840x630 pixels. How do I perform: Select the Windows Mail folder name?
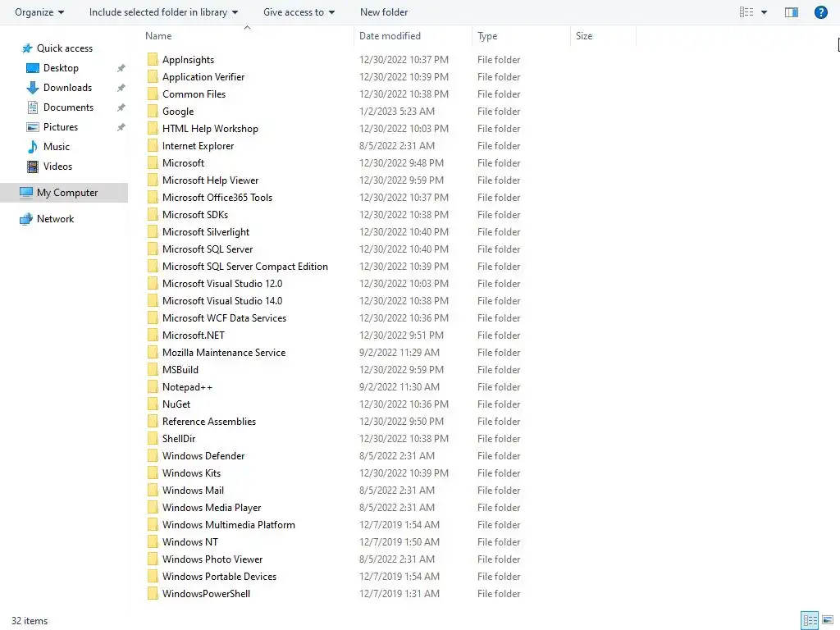[193, 491]
